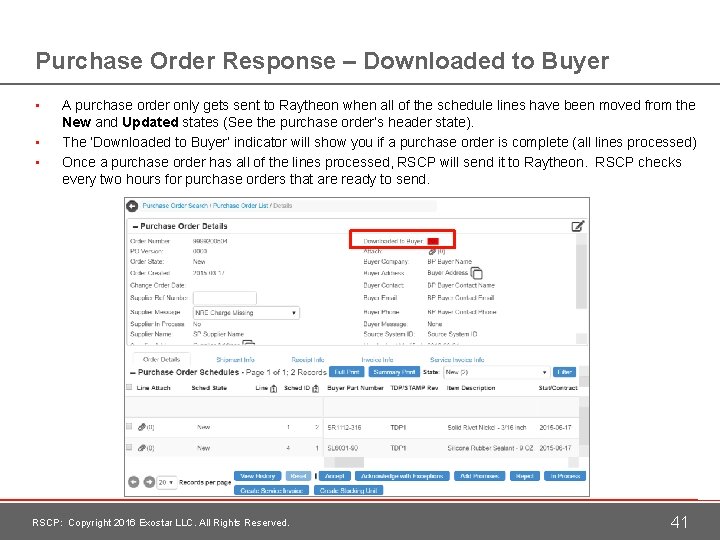This screenshot has width=720, height=540.
Task: Switch to the Shipment Info tab
Action: coord(236,360)
